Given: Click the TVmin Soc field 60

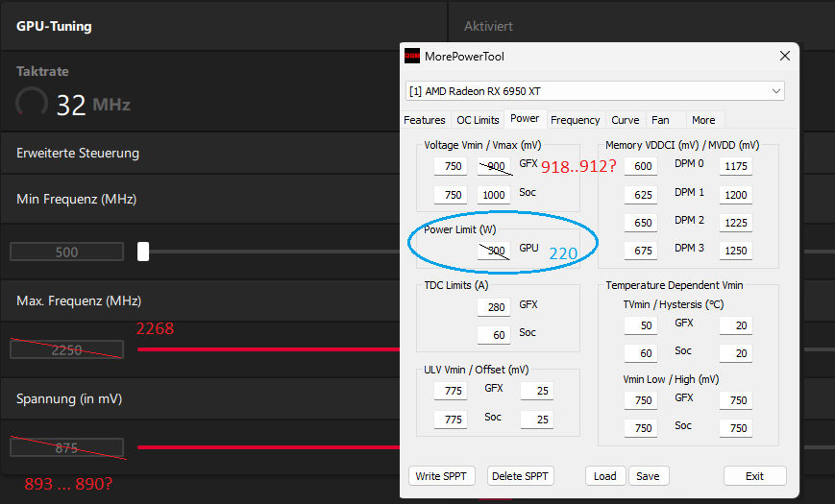Looking at the screenshot, I should click(x=641, y=353).
